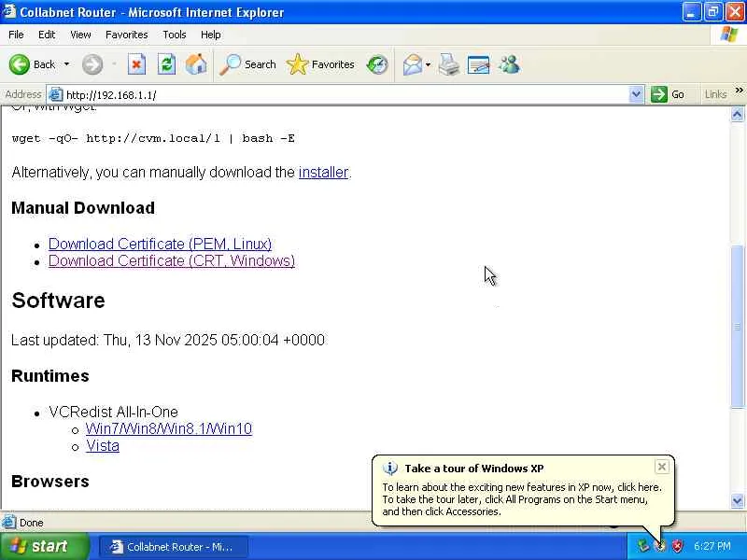Click the green network tray icon

643,546
